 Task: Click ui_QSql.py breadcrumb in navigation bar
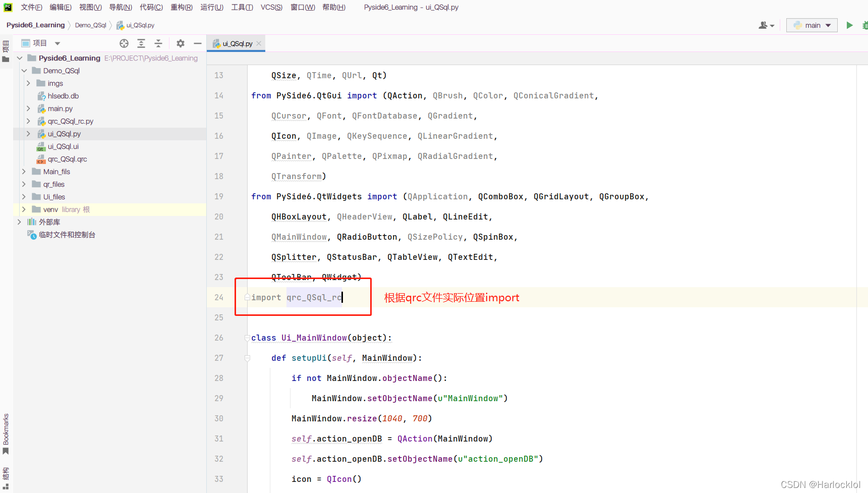click(x=135, y=25)
